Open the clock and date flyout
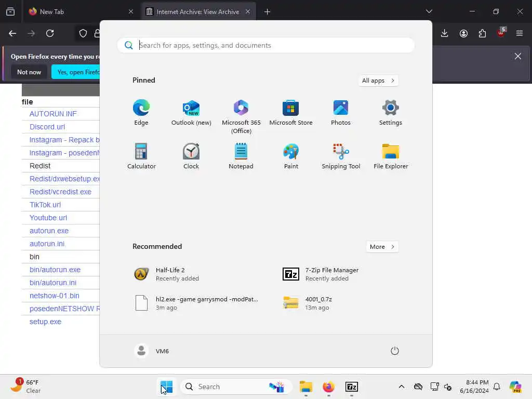Image resolution: width=532 pixels, height=399 pixels. point(474,387)
